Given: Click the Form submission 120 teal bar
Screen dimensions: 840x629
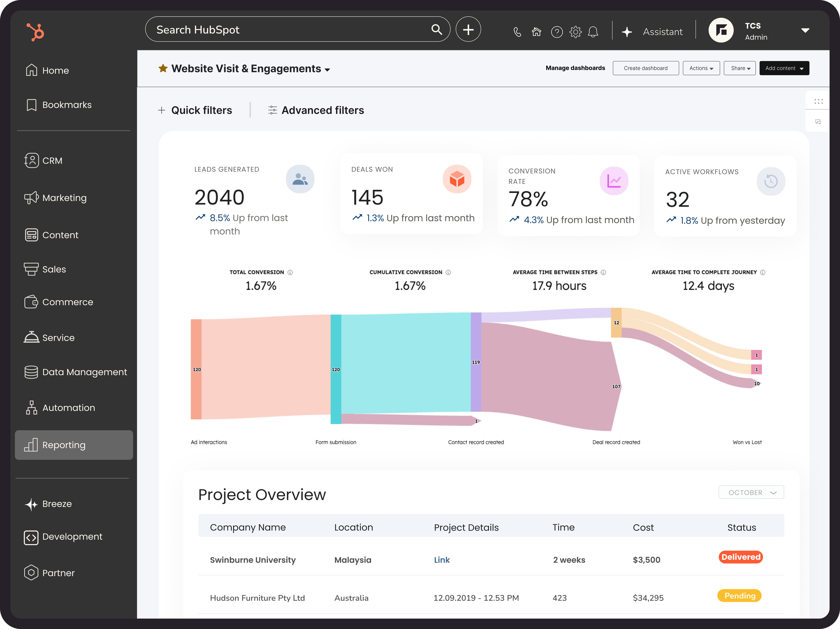Looking at the screenshot, I should [336, 369].
